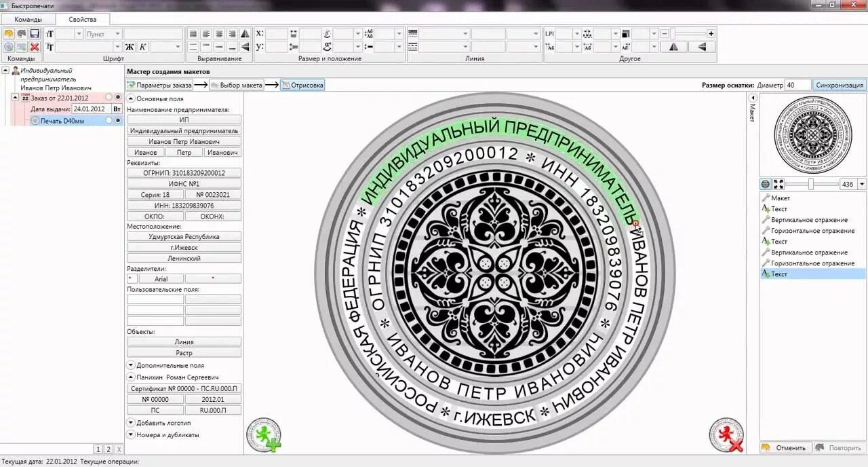Viewport: 868px width, 467px height.
Task: Center text alignment in Выравнивание
Action: click(x=219, y=33)
